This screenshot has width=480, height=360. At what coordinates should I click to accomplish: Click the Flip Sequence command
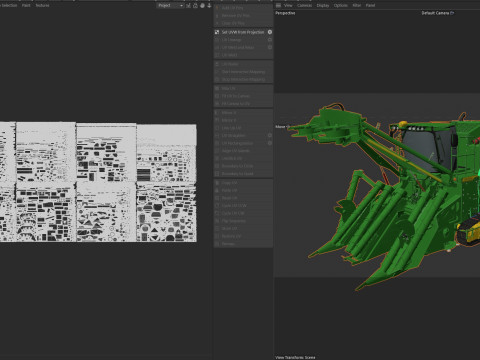click(x=243, y=221)
